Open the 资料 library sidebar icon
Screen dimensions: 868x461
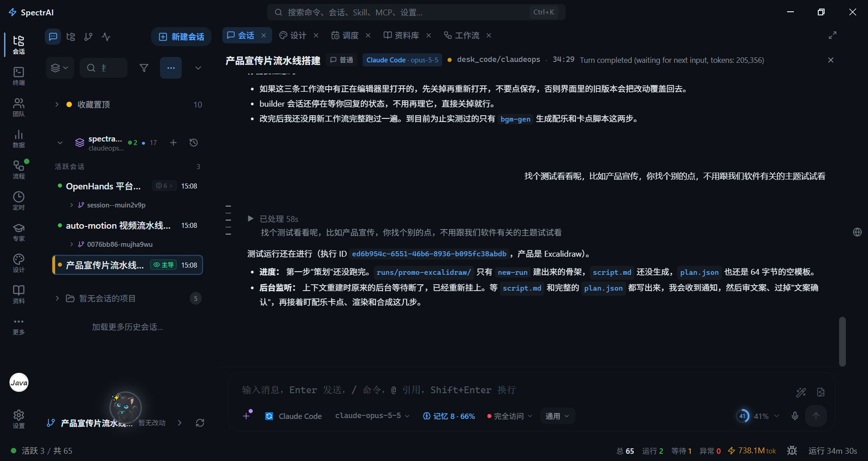(x=19, y=294)
